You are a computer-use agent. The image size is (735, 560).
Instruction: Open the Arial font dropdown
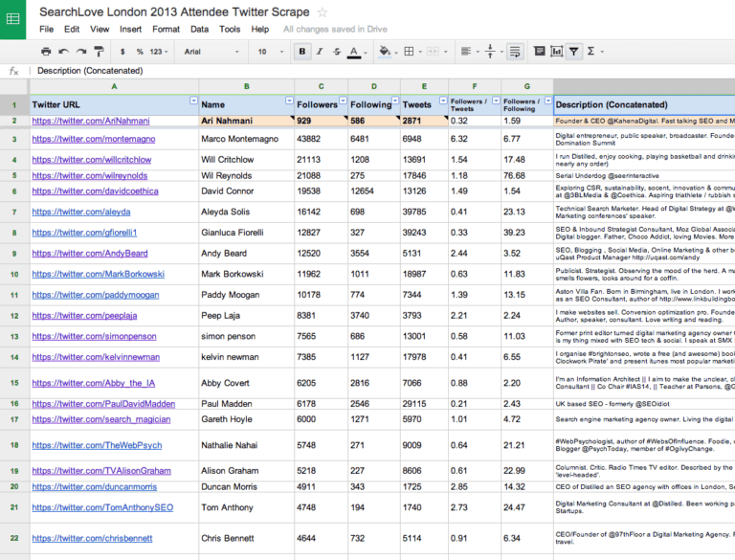(x=211, y=52)
